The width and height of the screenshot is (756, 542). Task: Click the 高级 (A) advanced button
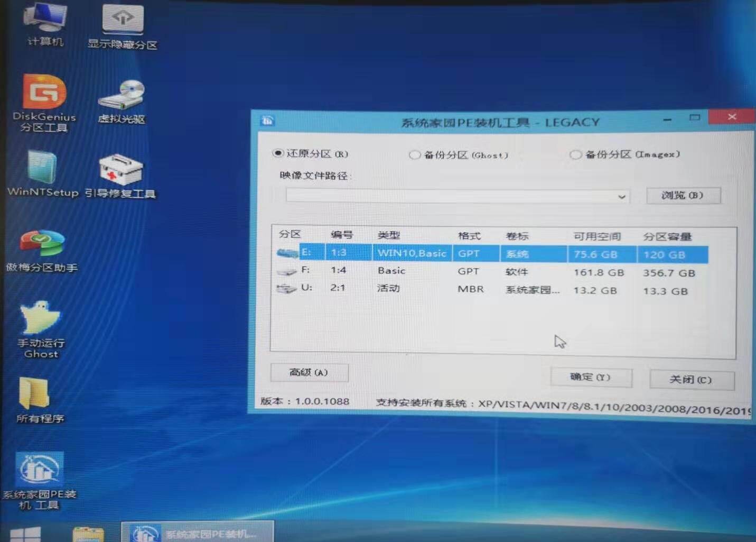[309, 372]
